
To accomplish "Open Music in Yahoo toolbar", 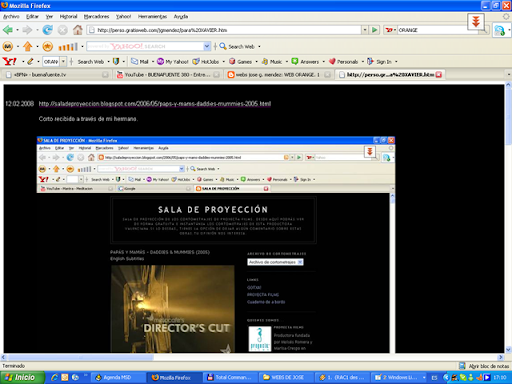I will (x=272, y=62).
